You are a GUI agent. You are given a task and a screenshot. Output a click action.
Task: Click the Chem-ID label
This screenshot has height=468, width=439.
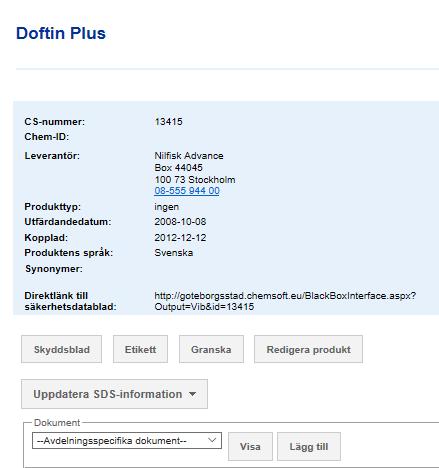point(47,137)
